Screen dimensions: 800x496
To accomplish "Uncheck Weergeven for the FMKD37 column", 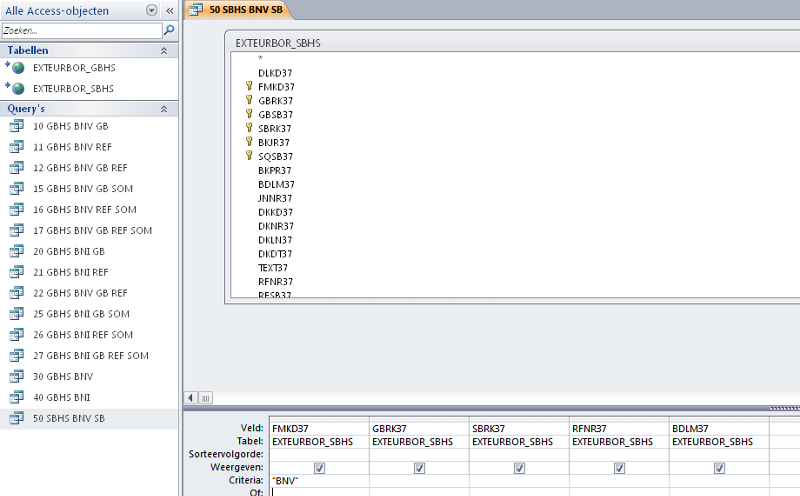I will pos(319,467).
